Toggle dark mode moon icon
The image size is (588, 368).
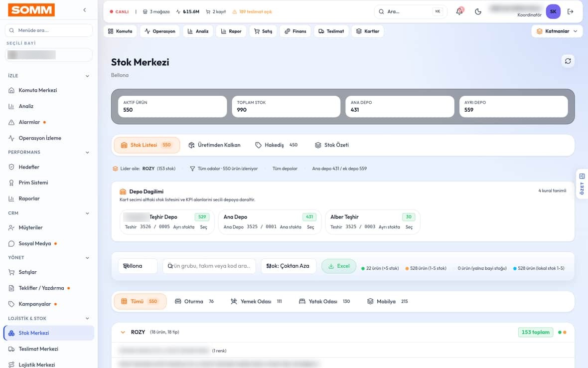pos(478,11)
